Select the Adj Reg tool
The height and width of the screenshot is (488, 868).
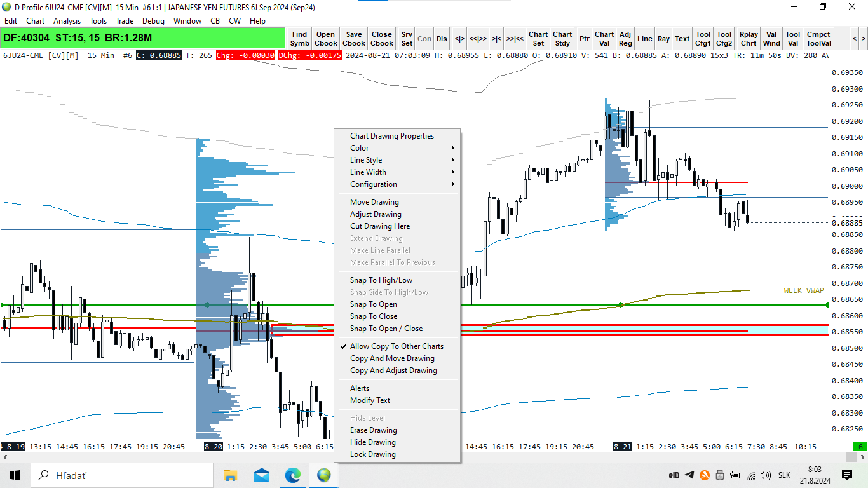click(x=625, y=39)
